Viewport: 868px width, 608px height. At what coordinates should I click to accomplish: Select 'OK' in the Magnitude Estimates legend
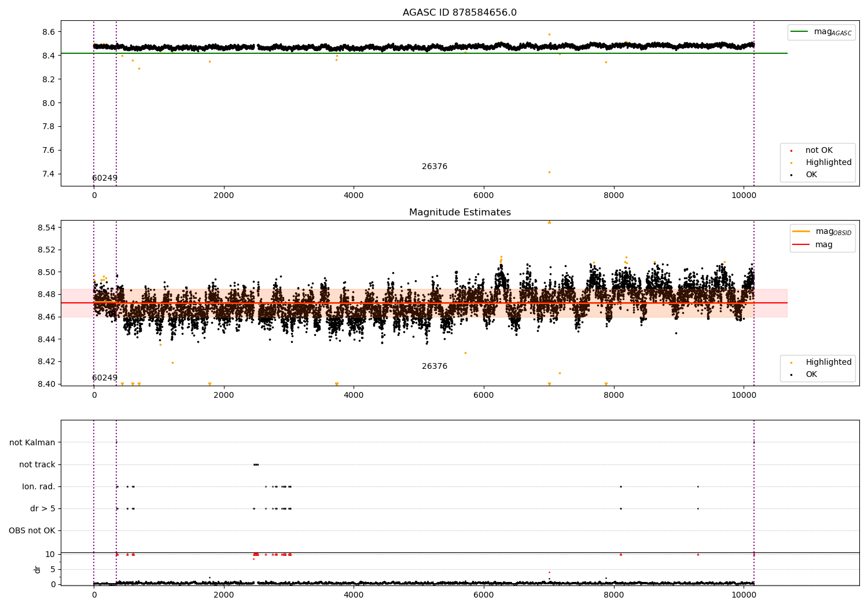[804, 375]
